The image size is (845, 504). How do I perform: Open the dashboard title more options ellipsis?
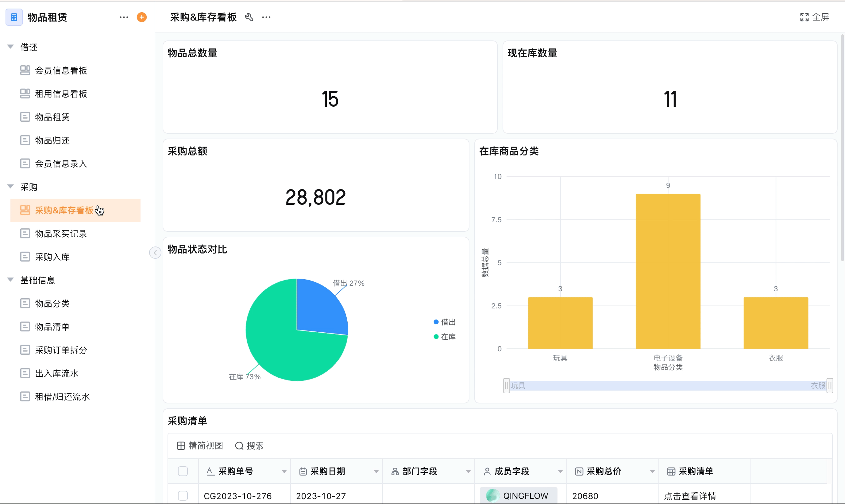point(267,17)
